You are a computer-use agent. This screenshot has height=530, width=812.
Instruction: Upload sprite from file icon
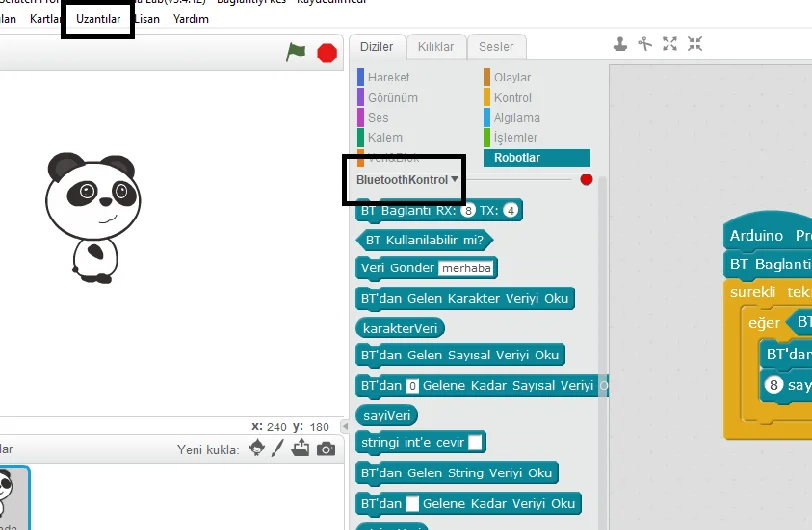click(300, 448)
